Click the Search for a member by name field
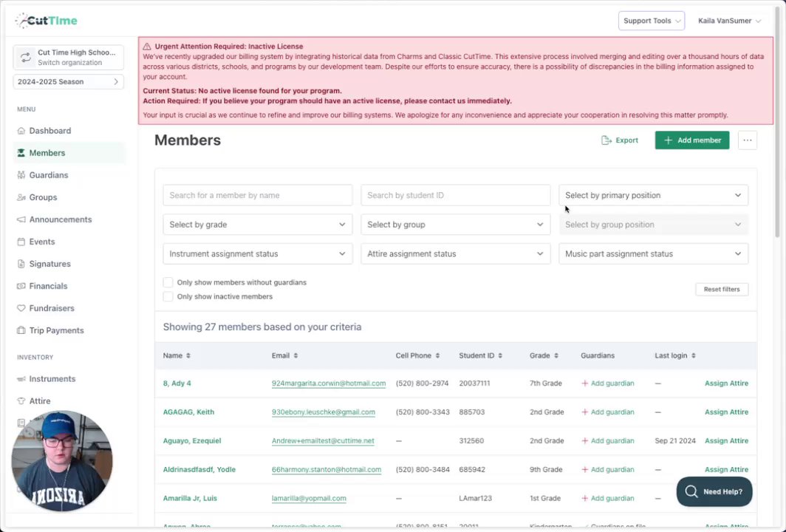 (258, 195)
